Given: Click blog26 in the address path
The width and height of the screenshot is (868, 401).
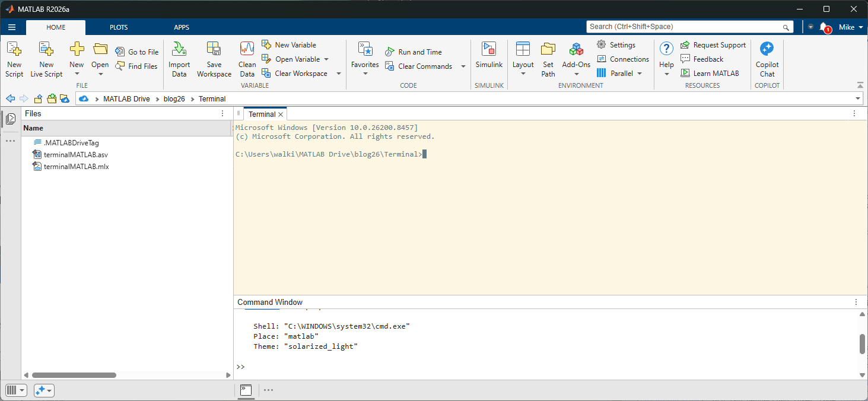Looking at the screenshot, I should click(174, 99).
